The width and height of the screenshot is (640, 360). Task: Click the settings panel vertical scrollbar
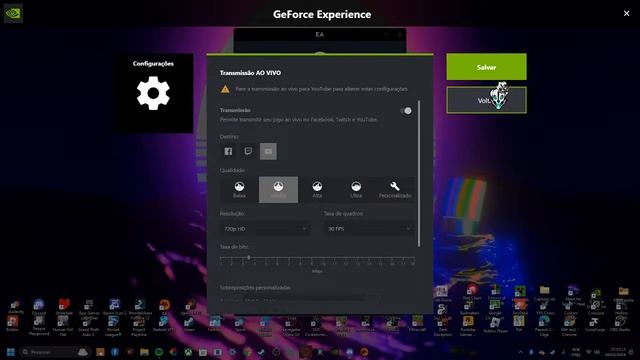tap(419, 173)
